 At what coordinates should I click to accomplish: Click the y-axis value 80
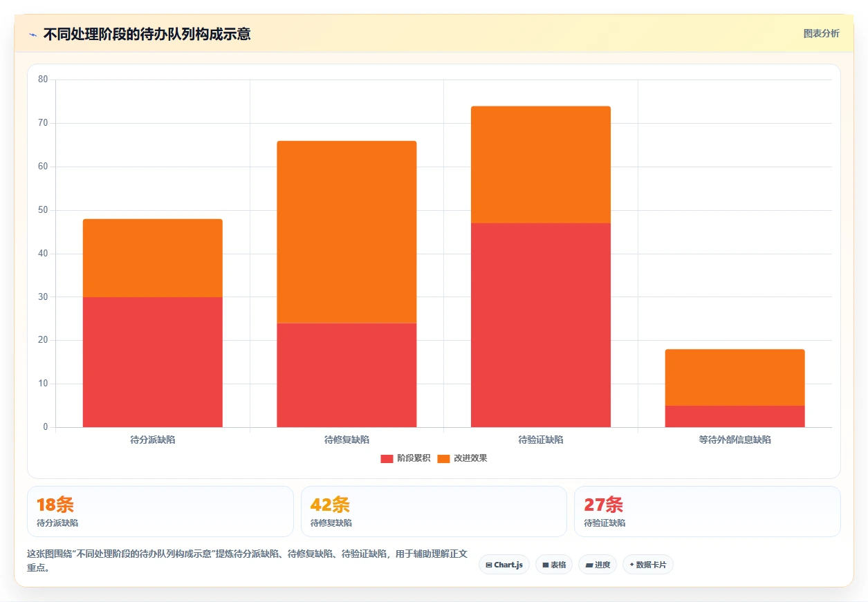click(43, 79)
